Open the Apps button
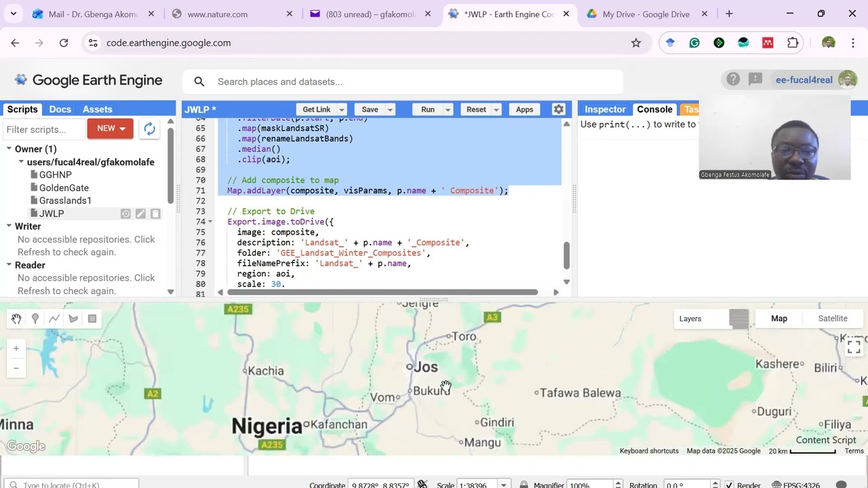 point(524,110)
